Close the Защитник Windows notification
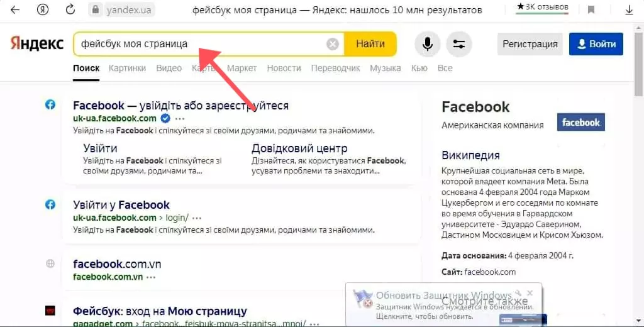 point(530,293)
